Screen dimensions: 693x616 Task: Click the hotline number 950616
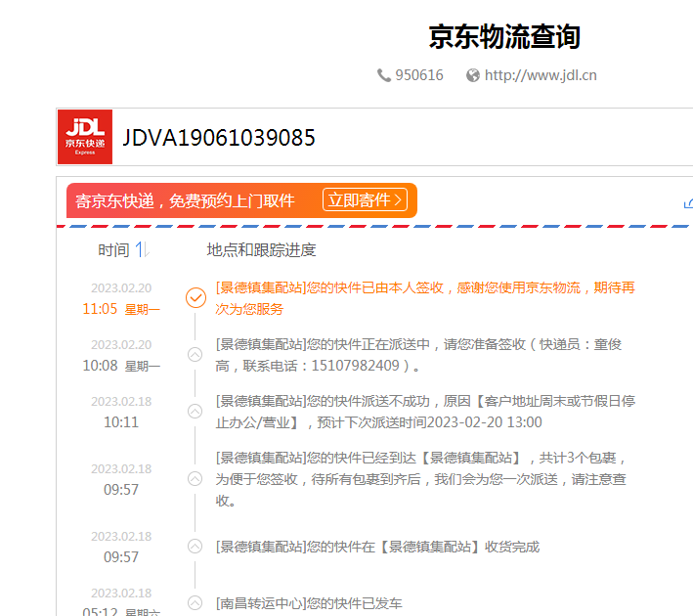419,75
